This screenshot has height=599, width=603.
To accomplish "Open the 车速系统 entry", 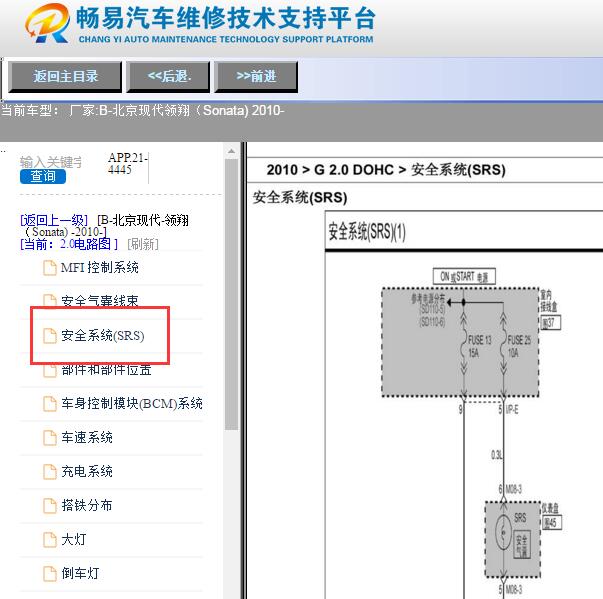I will (87, 437).
